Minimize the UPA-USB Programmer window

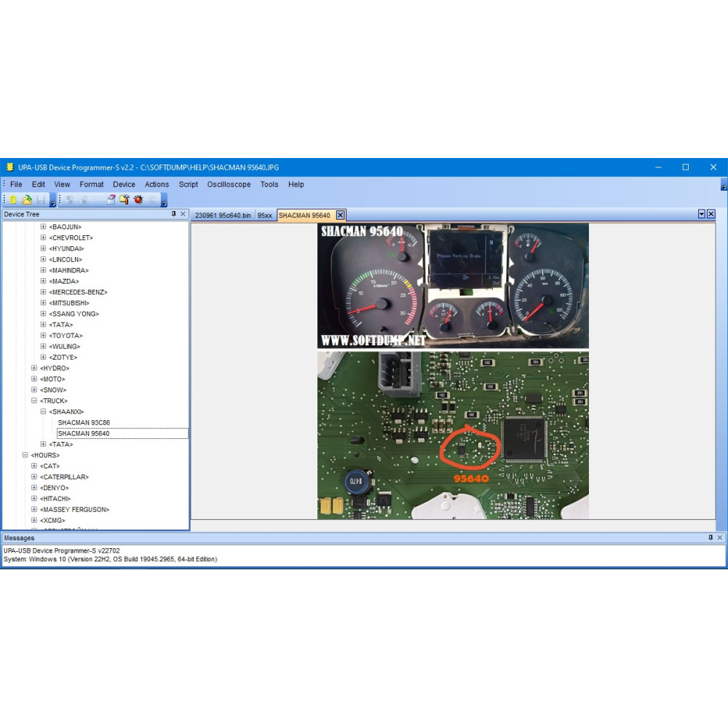658,167
